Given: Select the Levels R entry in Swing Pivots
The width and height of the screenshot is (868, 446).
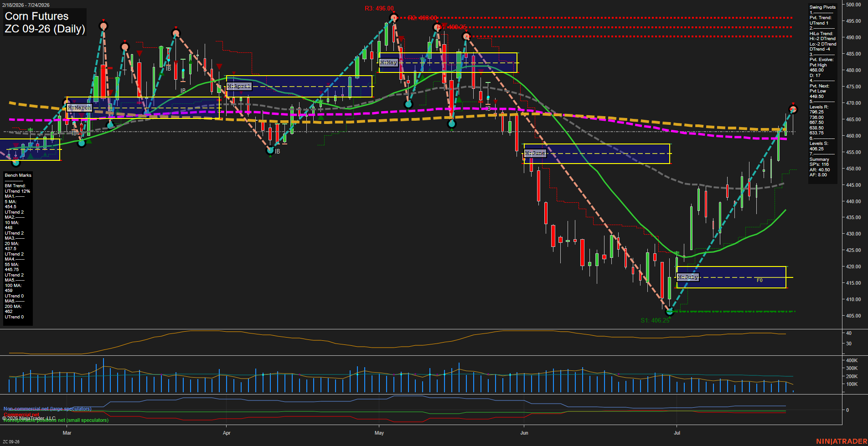Looking at the screenshot, I should click(x=819, y=107).
